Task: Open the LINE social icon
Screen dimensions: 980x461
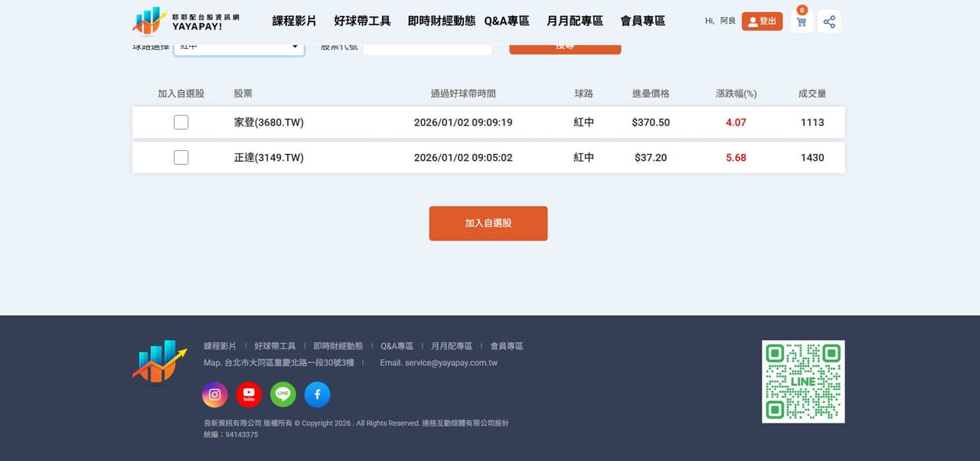Action: pyautogui.click(x=283, y=394)
